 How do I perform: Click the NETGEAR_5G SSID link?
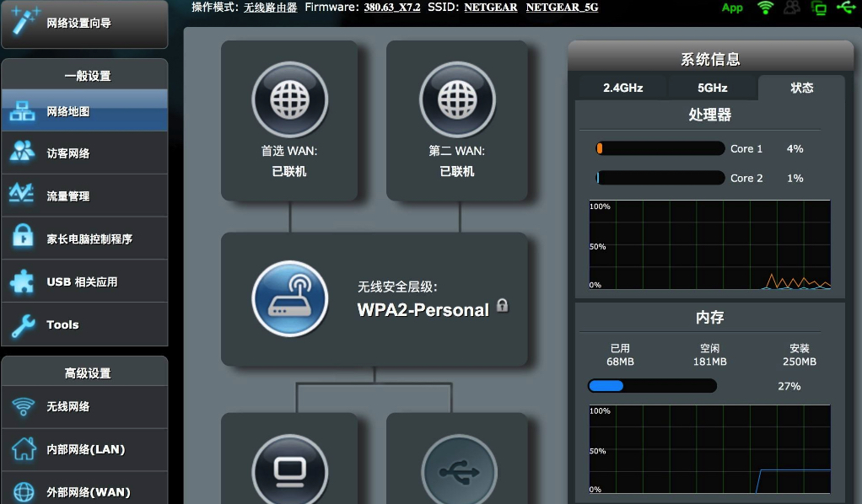(563, 8)
